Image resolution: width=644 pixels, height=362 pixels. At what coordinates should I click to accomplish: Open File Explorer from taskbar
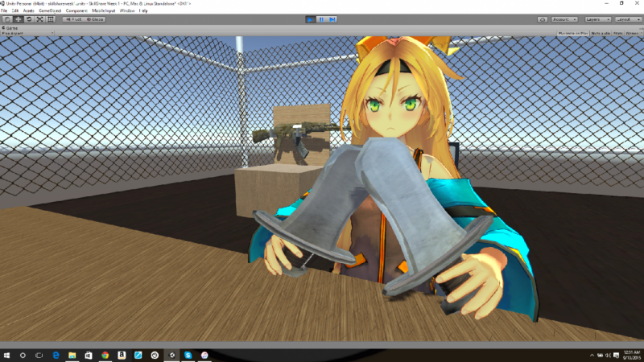72,356
